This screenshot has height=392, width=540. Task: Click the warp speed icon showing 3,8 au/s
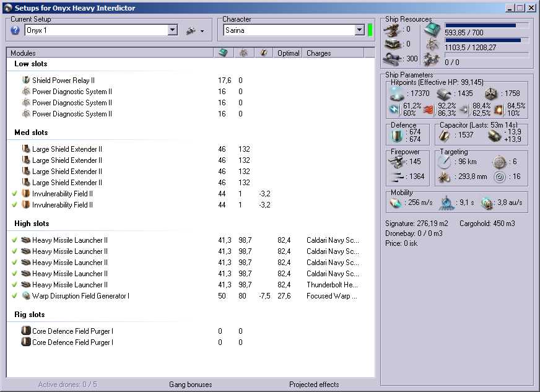(487, 203)
